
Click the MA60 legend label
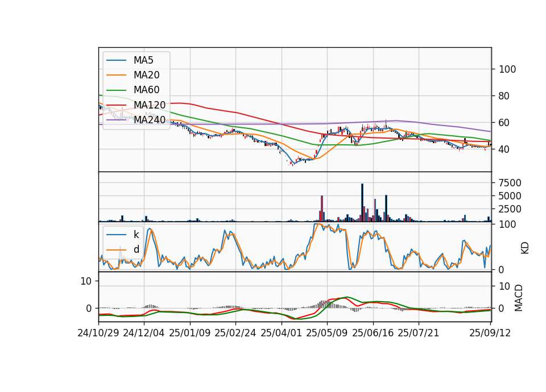coord(147,90)
